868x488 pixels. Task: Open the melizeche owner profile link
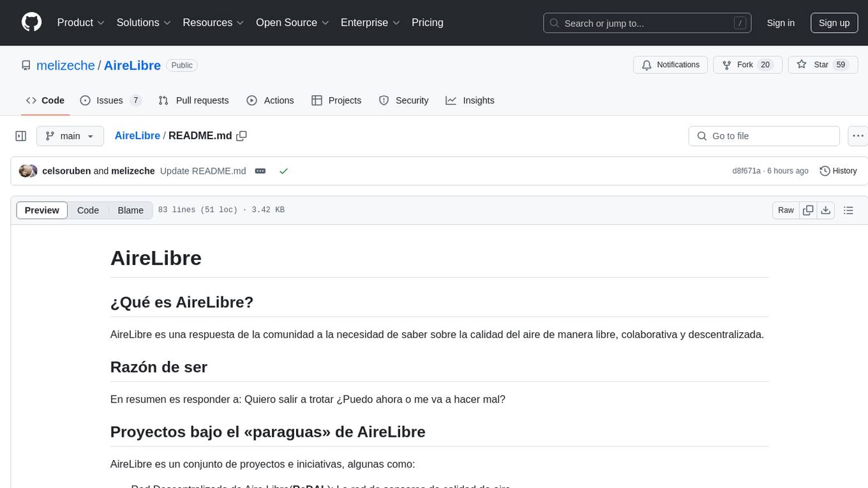[66, 65]
